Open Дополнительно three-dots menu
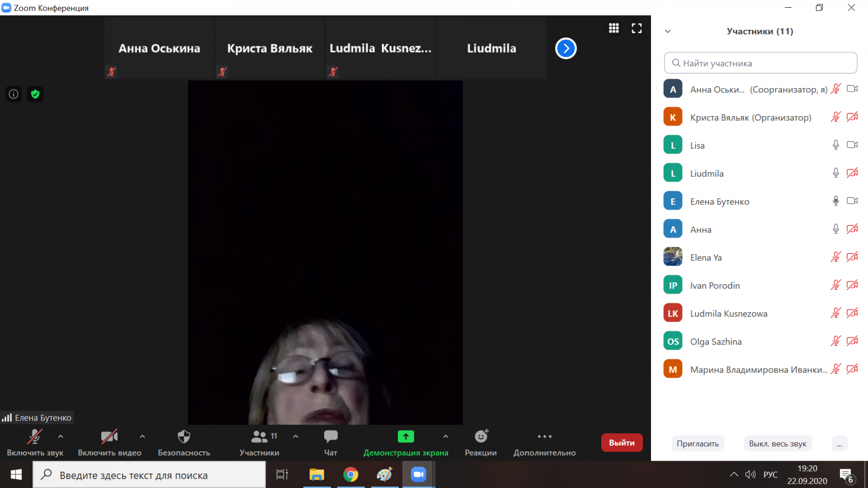 point(544,443)
